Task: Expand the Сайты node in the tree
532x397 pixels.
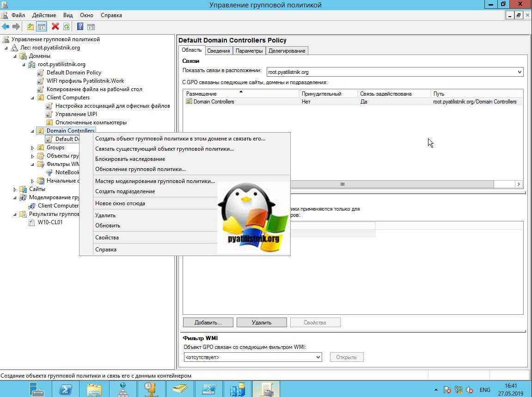Action: click(15, 189)
